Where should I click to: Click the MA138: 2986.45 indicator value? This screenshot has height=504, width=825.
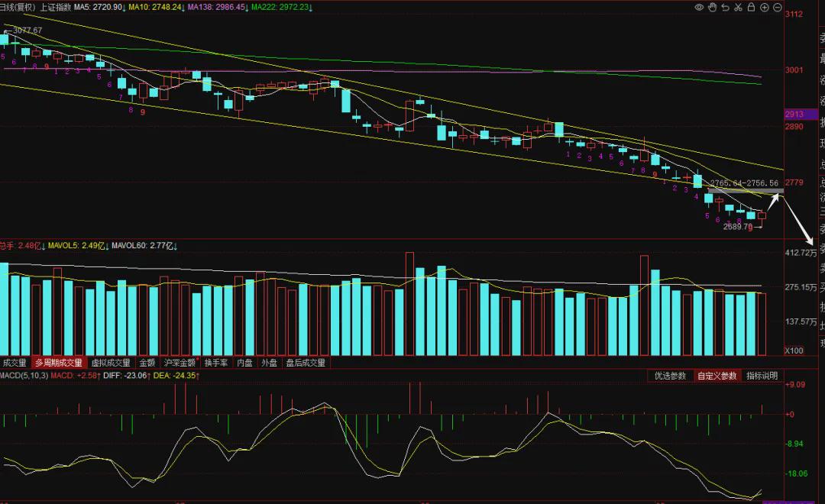(218, 8)
